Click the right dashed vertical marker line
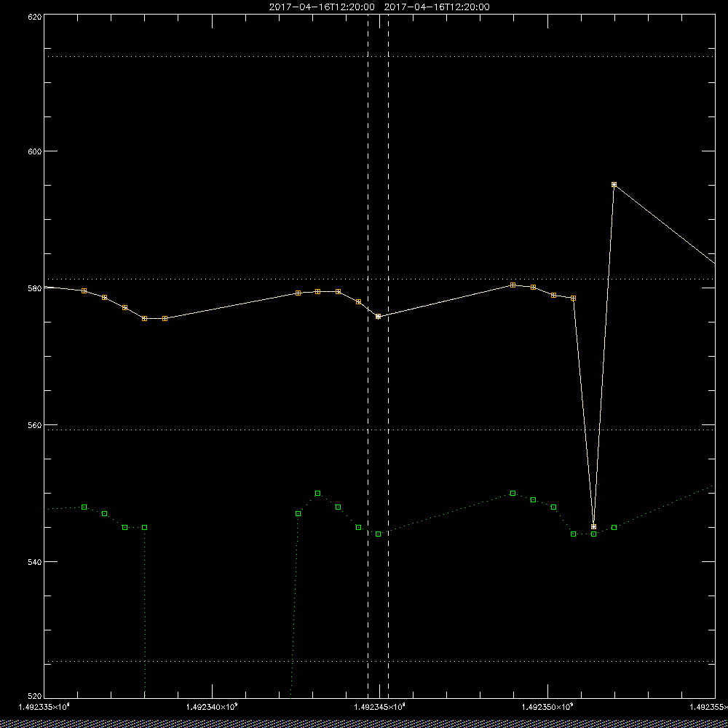The width and height of the screenshot is (728, 728). point(388,356)
